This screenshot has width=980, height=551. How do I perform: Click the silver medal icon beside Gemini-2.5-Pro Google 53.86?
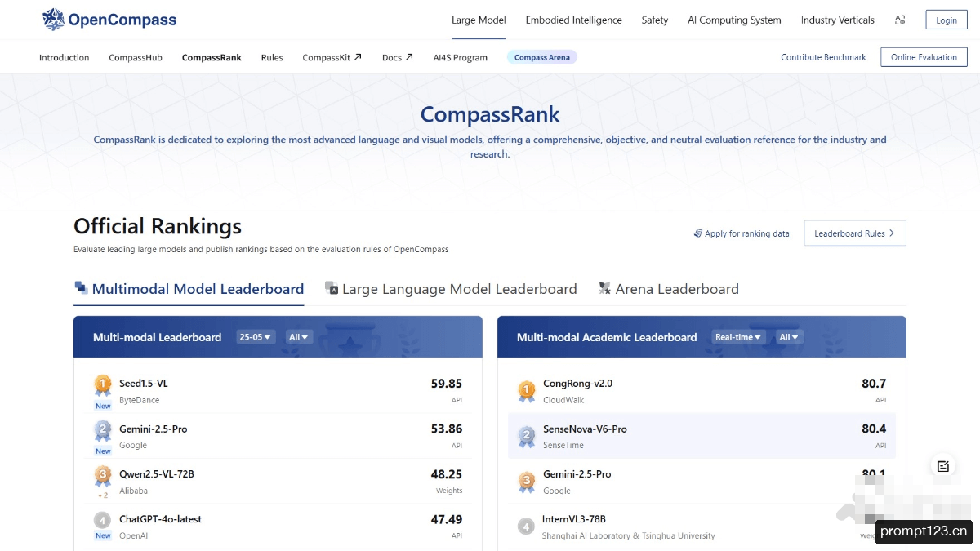pos(103,431)
